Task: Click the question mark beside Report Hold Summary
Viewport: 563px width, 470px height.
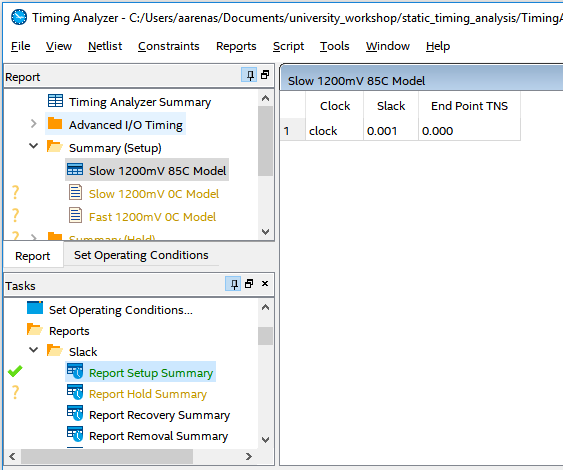Action: [x=15, y=392]
